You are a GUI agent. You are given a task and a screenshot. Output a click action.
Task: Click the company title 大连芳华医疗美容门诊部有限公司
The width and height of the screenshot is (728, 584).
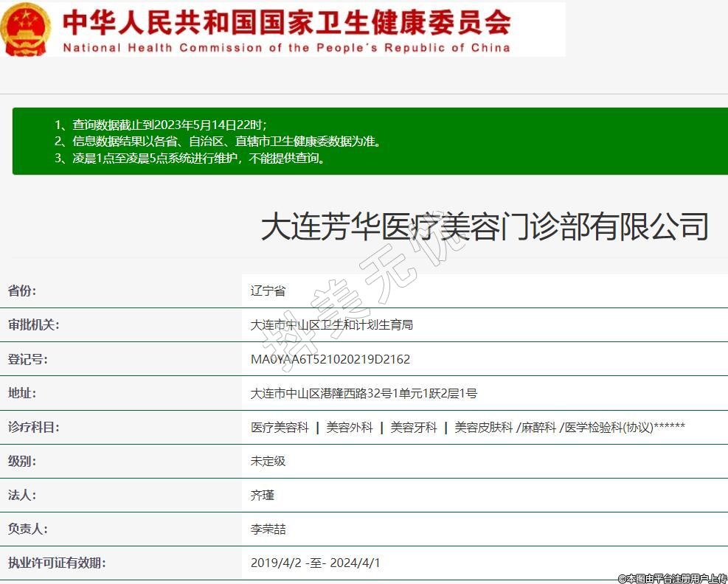coord(485,226)
